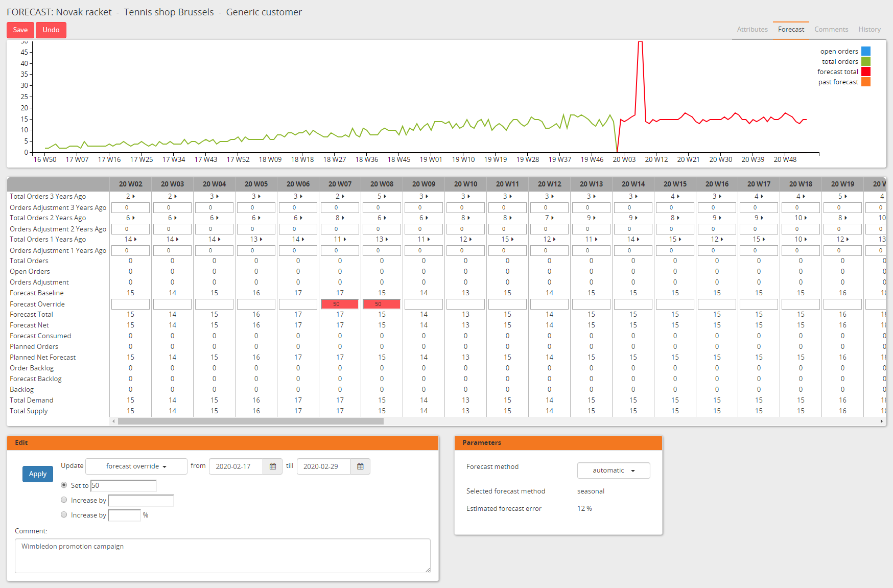Expand 20 W11 Total Orders 1 Years Ago arrow
The image size is (893, 588).
(512, 240)
